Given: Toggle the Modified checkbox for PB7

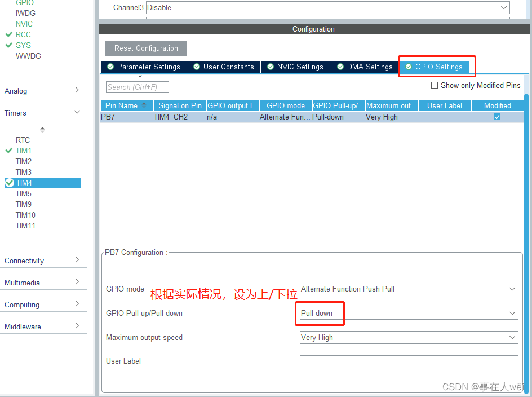Looking at the screenshot, I should (497, 117).
